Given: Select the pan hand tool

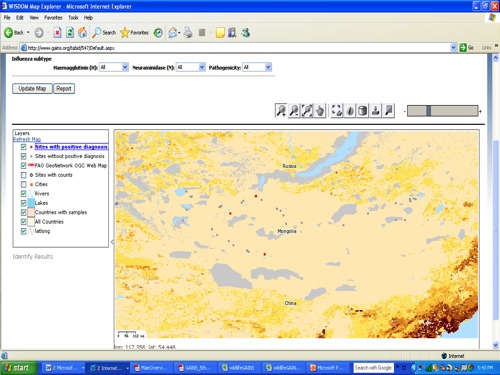Looking at the screenshot, I should tap(320, 111).
